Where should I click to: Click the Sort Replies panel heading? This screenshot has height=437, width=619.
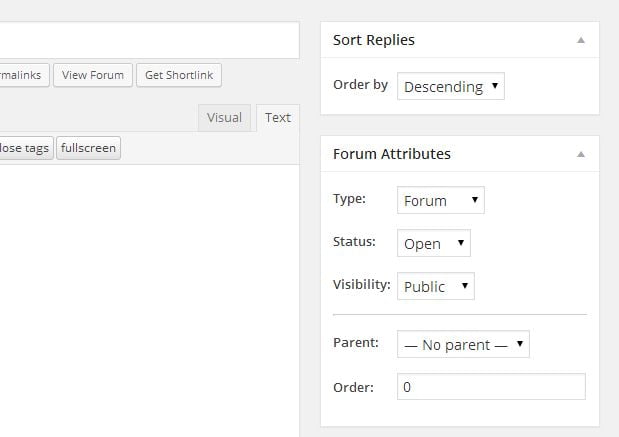click(x=374, y=40)
